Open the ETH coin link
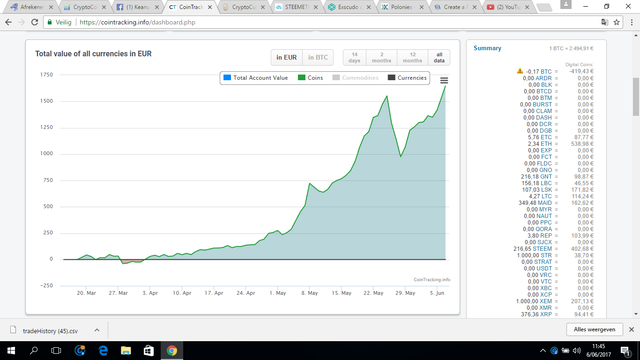Viewport: 640px width, 360px height. coord(546,144)
